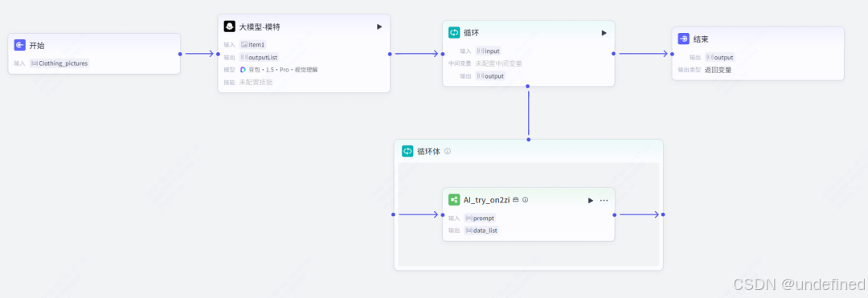Select the 循环 node title
Screen dimensions: 868x298
(x=471, y=33)
